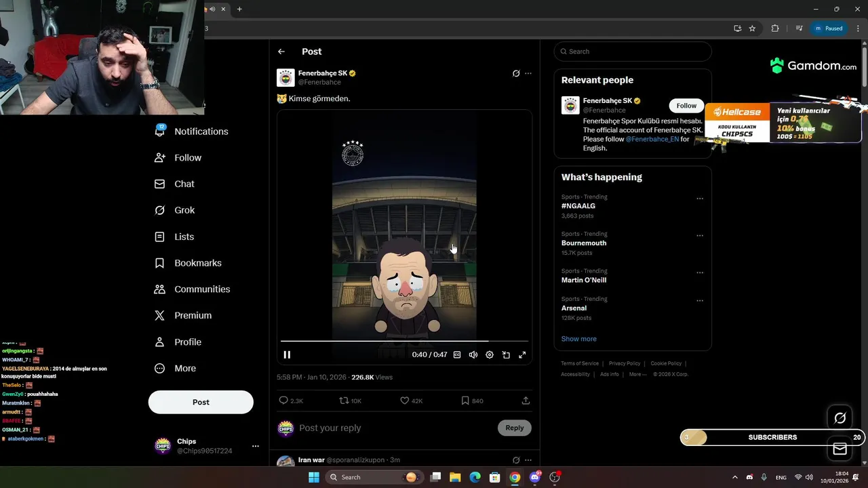This screenshot has height=488, width=868.
Task: Toggle picture-in-picture for the video
Action: tap(506, 354)
